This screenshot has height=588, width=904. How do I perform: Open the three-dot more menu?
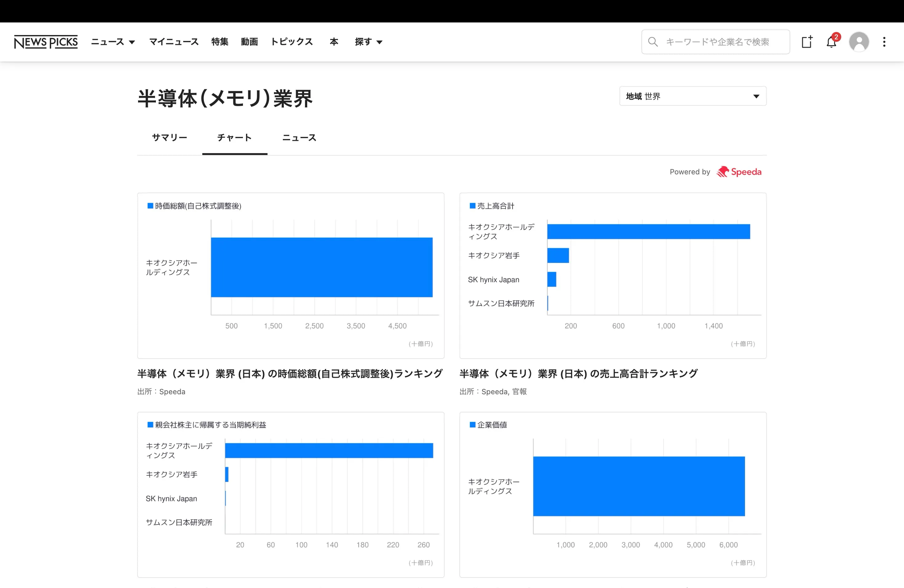[884, 42]
